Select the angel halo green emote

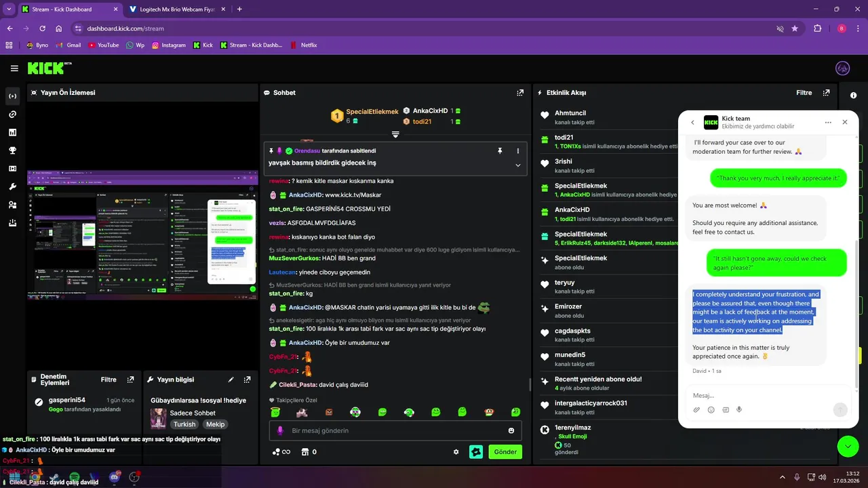click(x=275, y=412)
